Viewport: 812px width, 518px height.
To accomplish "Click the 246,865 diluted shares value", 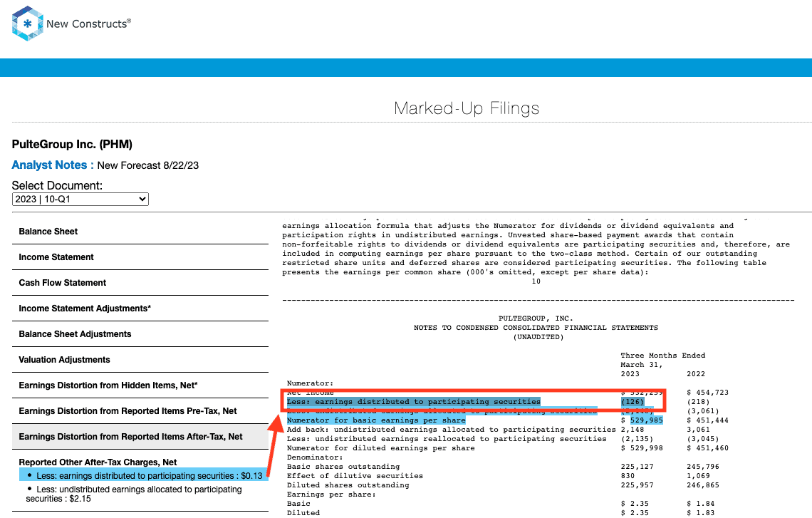I will [703, 486].
